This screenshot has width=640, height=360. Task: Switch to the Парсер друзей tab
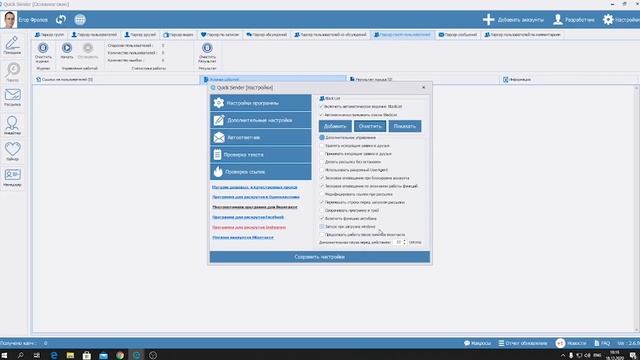point(140,35)
